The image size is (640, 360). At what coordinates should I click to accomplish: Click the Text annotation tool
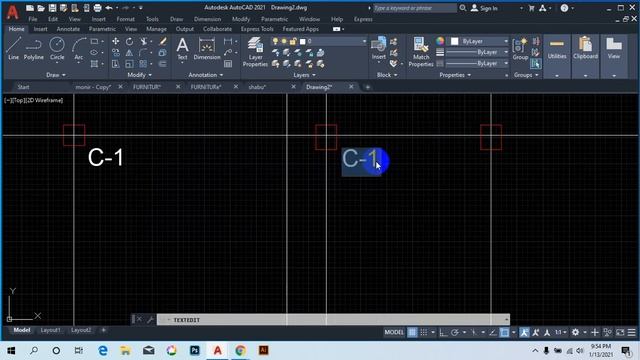182,49
